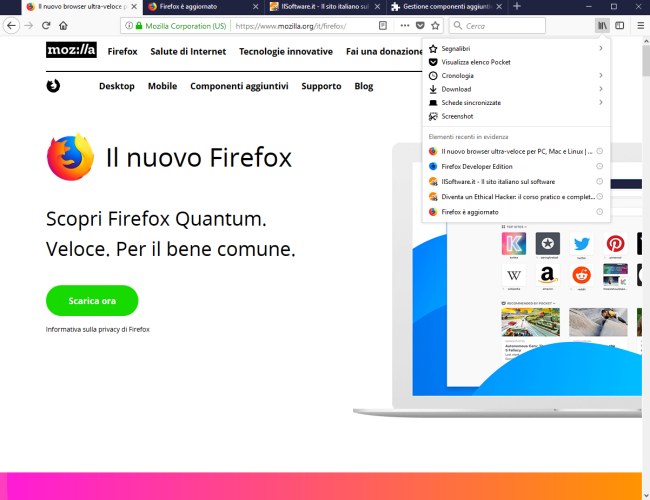The width and height of the screenshot is (650, 500).
Task: Open the Blog subnavigation link
Action: pyautogui.click(x=364, y=86)
